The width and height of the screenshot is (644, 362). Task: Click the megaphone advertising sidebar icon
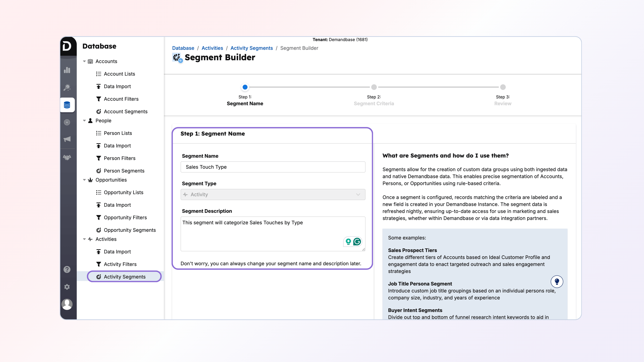click(67, 139)
